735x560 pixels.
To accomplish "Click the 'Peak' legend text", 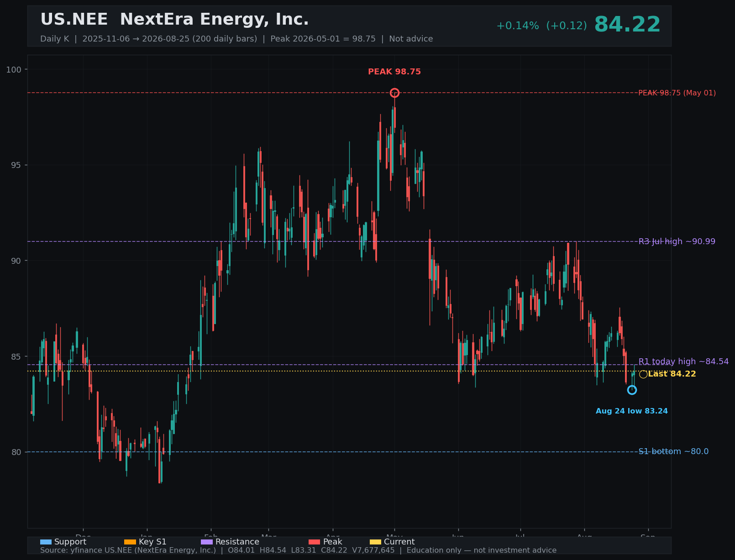I will 332,542.
